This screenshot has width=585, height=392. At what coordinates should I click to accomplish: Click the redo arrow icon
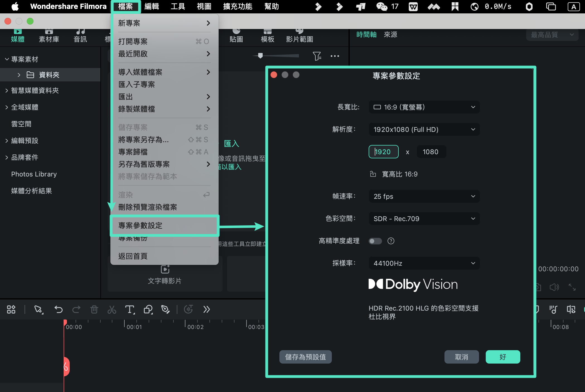click(x=76, y=309)
